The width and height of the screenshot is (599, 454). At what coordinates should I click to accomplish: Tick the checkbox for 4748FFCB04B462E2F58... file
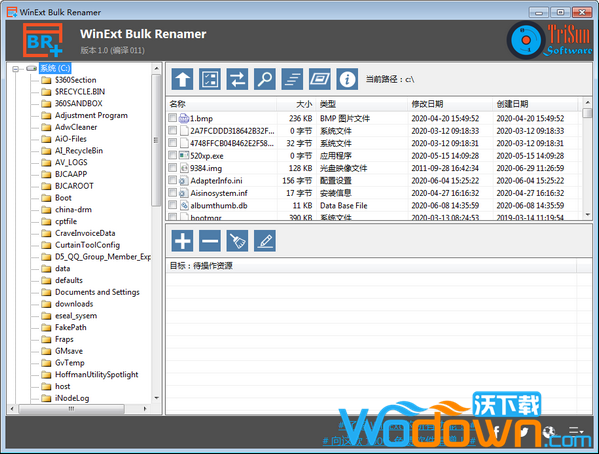coord(173,143)
